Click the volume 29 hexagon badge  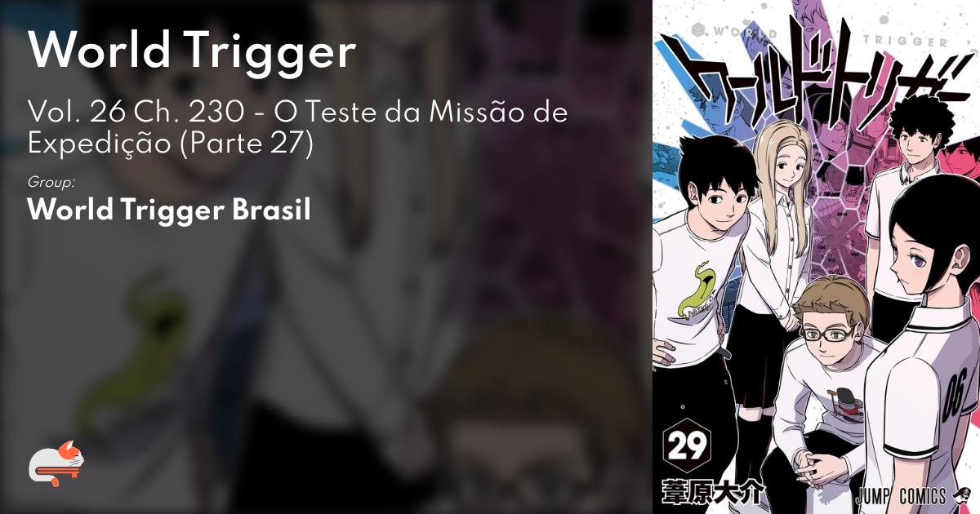[x=689, y=449]
